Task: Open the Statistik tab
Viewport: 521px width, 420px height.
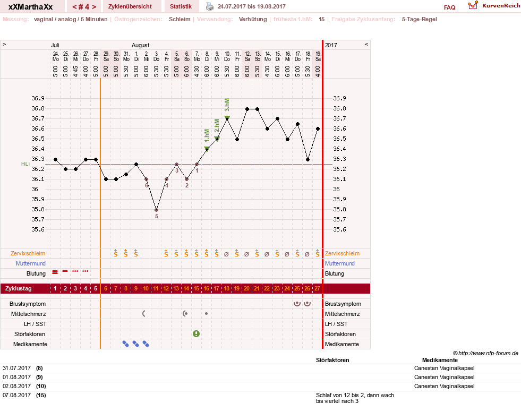Action: tap(181, 6)
